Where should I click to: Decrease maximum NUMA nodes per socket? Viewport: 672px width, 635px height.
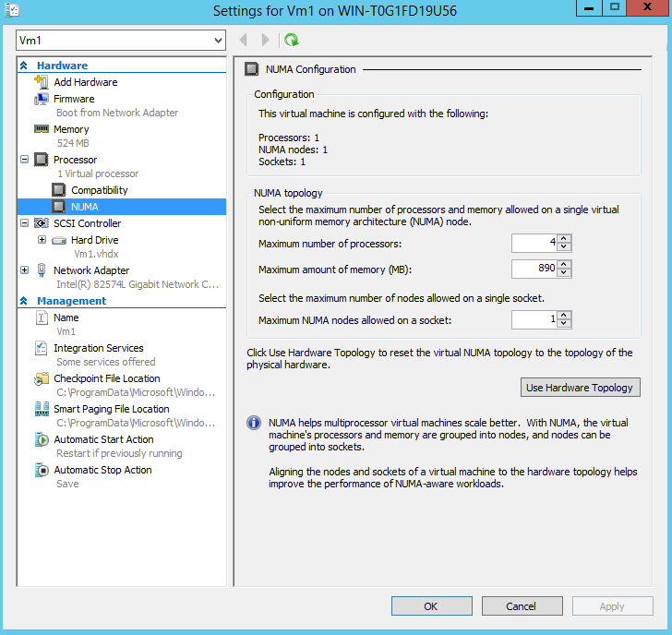[x=564, y=323]
